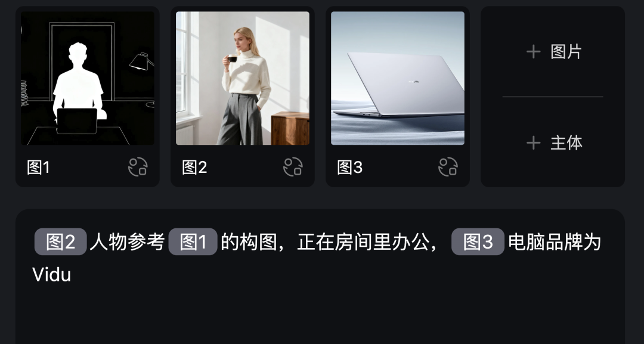Click the plus icon beside 图片

533,52
